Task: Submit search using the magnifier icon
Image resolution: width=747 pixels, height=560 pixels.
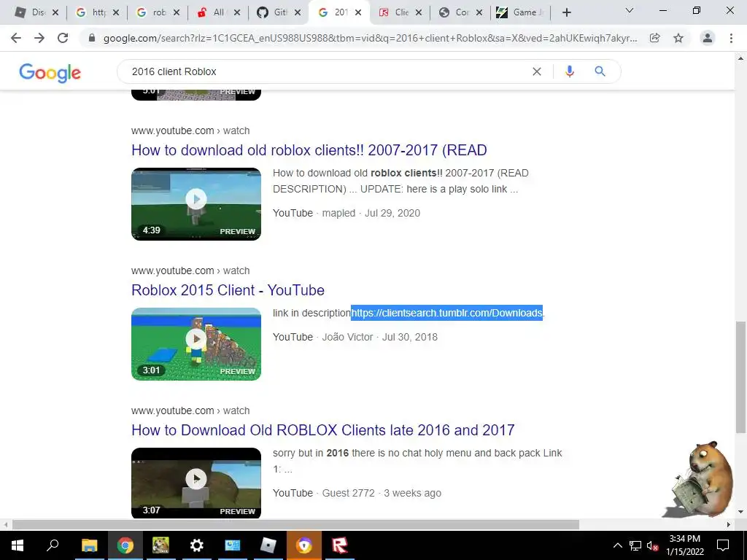Action: tap(600, 71)
